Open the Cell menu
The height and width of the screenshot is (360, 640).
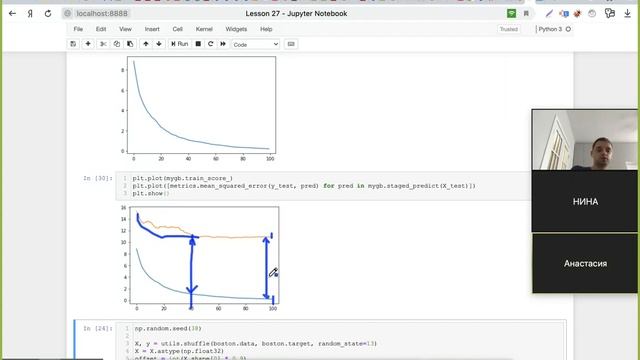click(x=177, y=29)
